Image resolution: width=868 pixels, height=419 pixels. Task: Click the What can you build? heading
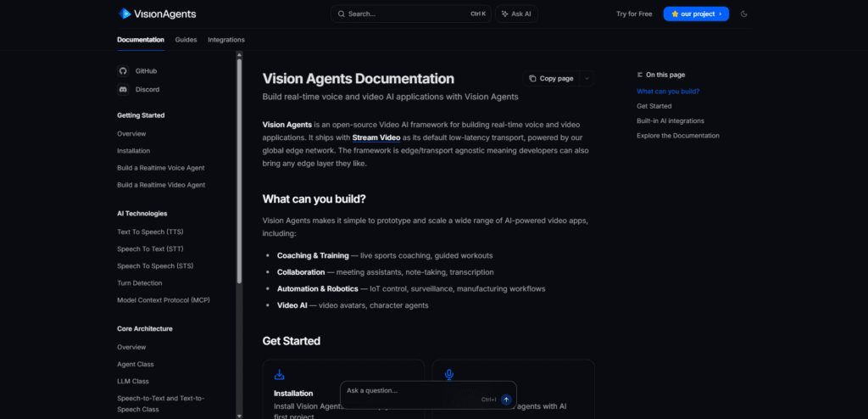(314, 199)
